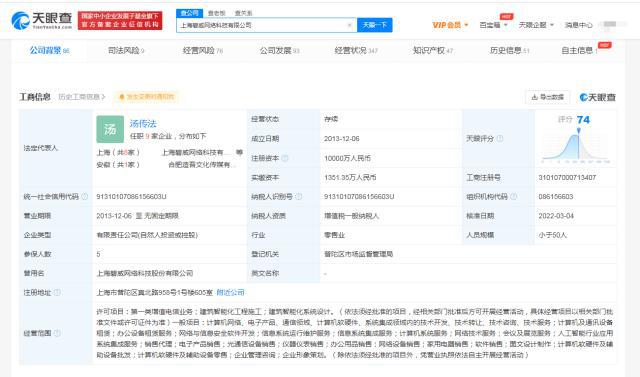Open help icon next to 注册资本
This screenshot has height=377, width=640.
[285, 158]
